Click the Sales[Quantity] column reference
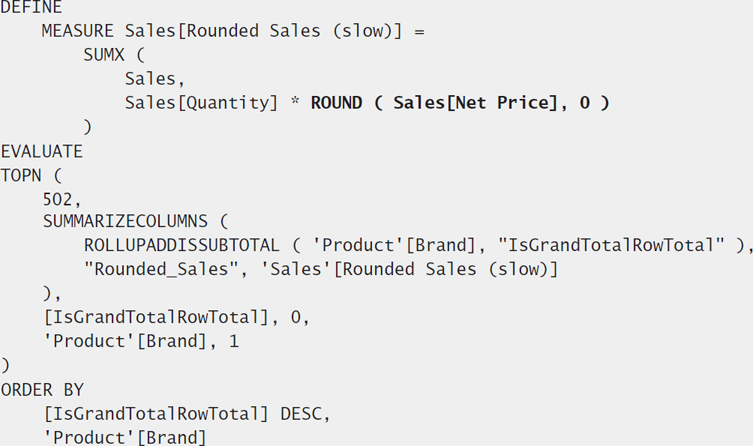The width and height of the screenshot is (753, 446). coord(201,103)
